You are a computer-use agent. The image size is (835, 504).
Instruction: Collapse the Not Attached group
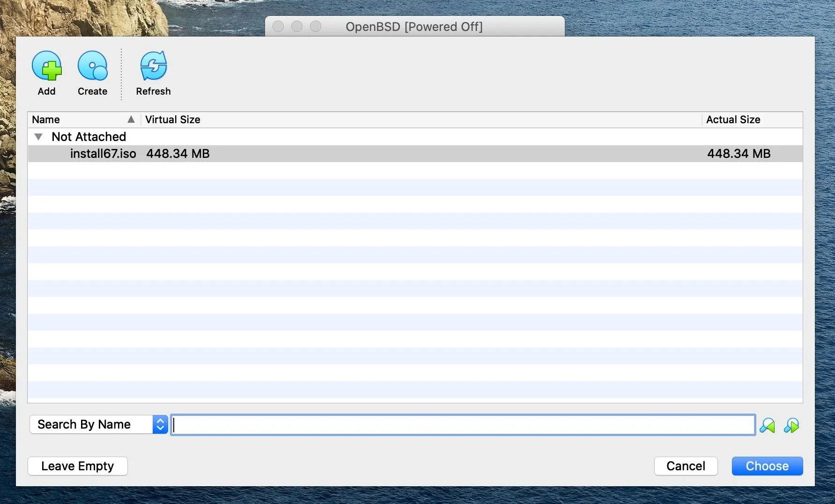point(38,137)
